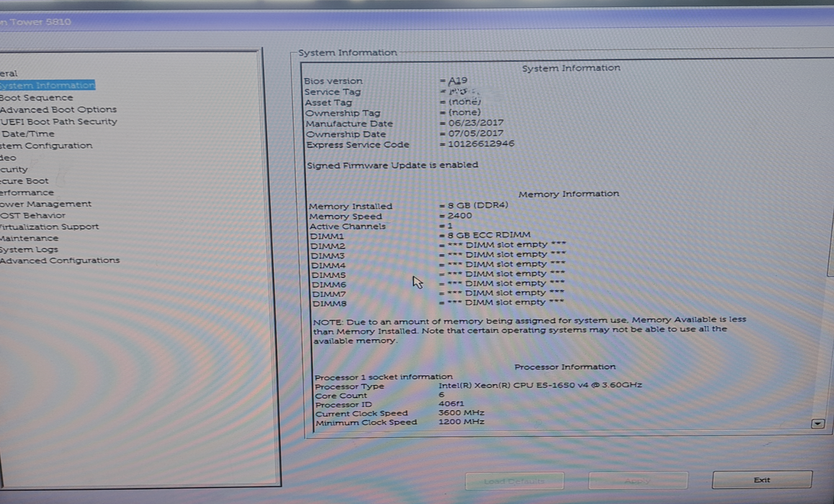Click Core Count value 6
The width and height of the screenshot is (834, 504).
(441, 395)
